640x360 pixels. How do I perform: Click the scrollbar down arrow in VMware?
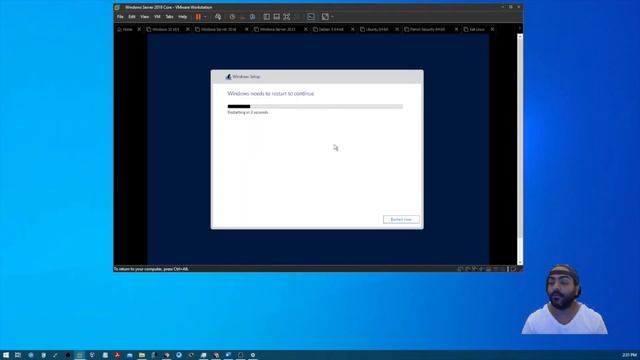pos(520,262)
